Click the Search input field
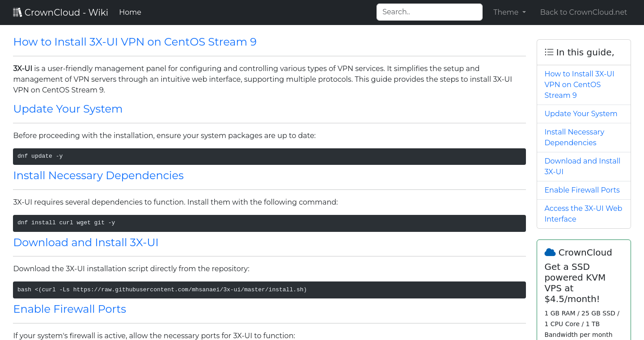The height and width of the screenshot is (340, 644). (429, 12)
